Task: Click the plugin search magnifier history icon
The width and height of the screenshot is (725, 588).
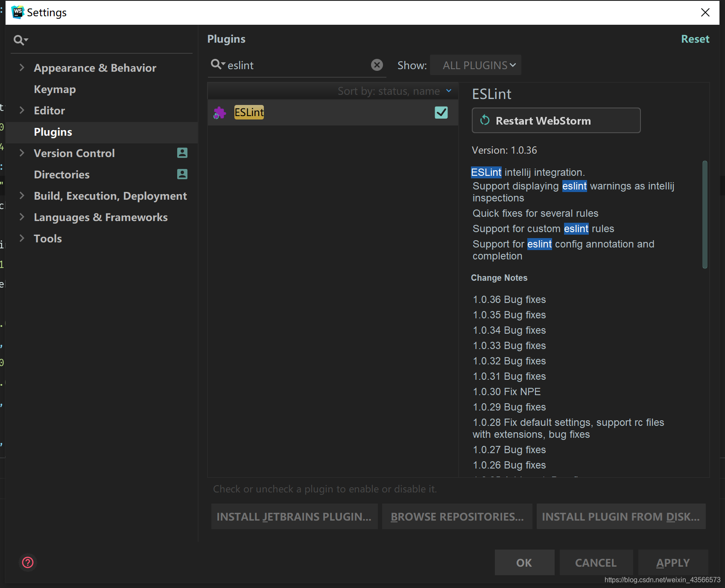Action: click(218, 64)
